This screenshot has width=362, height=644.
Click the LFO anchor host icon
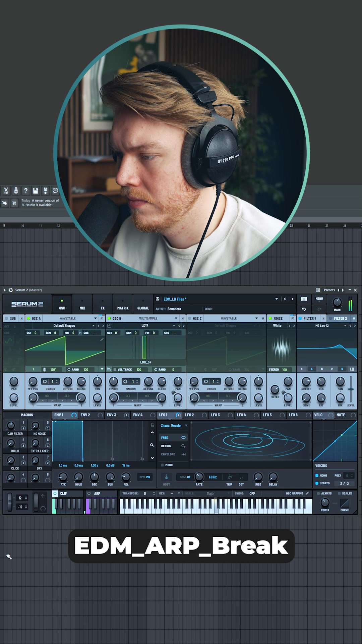[x=167, y=477]
